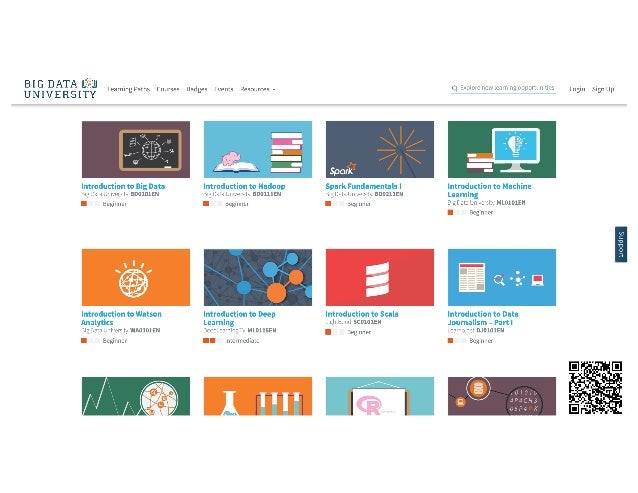
Task: Click the Spark Fundamentals I sparkler image
Action: coord(380,149)
